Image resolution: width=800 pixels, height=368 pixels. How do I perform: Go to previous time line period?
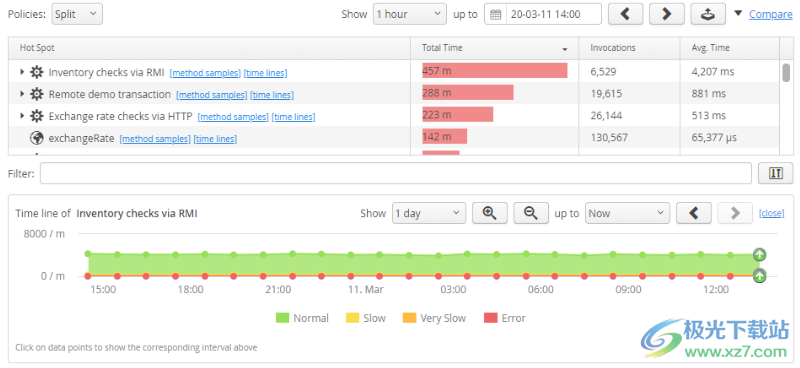click(x=694, y=213)
